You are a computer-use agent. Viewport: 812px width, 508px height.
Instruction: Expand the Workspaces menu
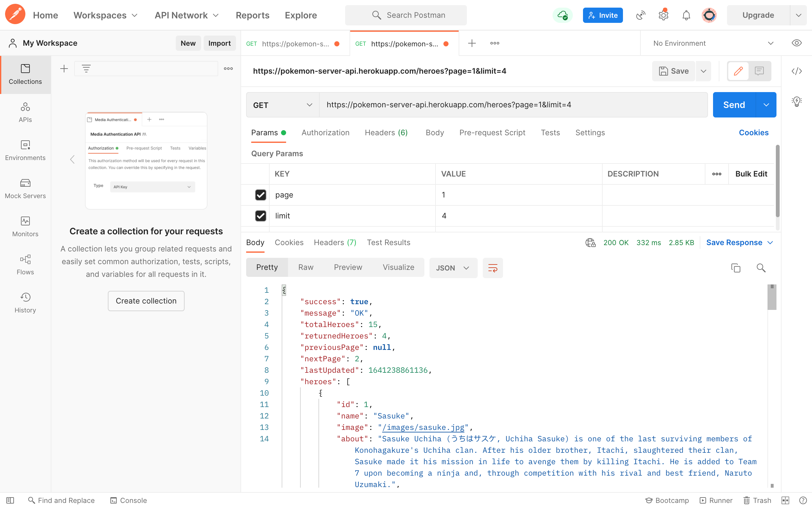click(x=105, y=15)
